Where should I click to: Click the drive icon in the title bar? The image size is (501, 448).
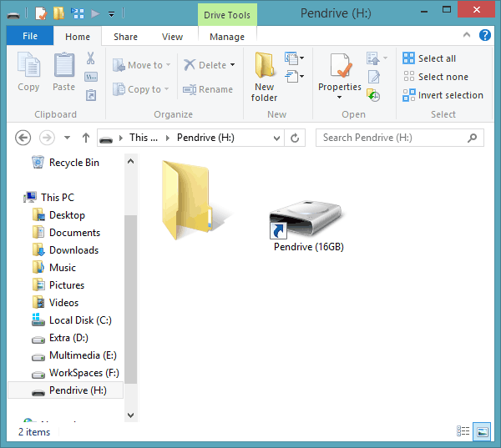point(13,15)
